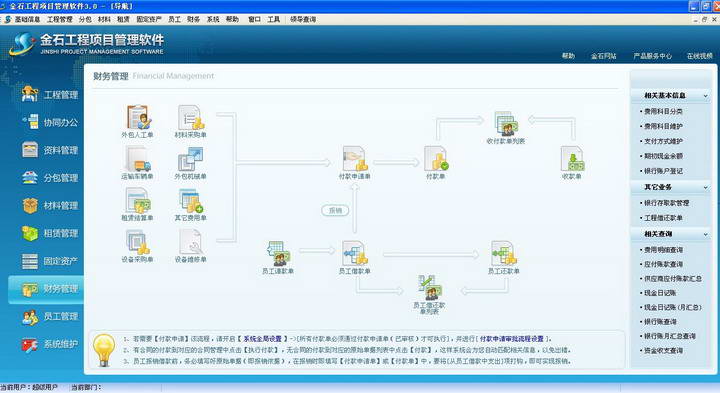The image size is (720, 393).
Task: Open 工程借还款单 in right panel
Action: coord(663,218)
